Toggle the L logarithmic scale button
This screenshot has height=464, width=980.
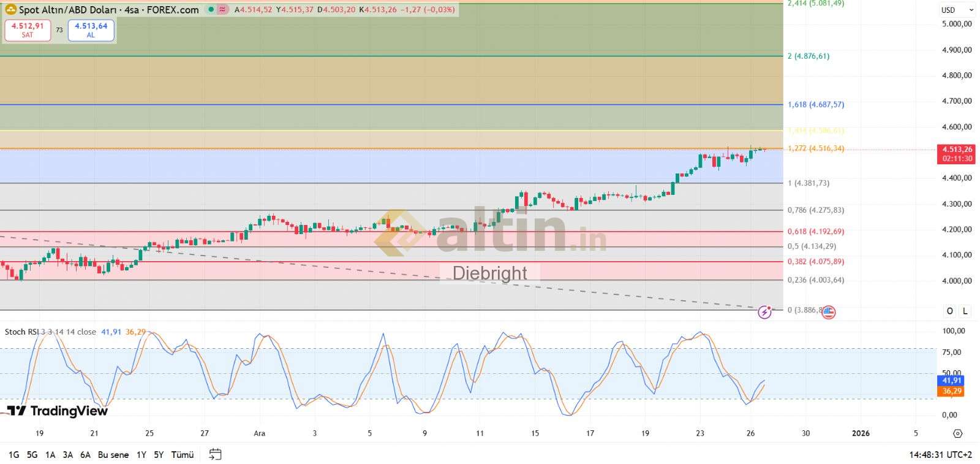(965, 311)
